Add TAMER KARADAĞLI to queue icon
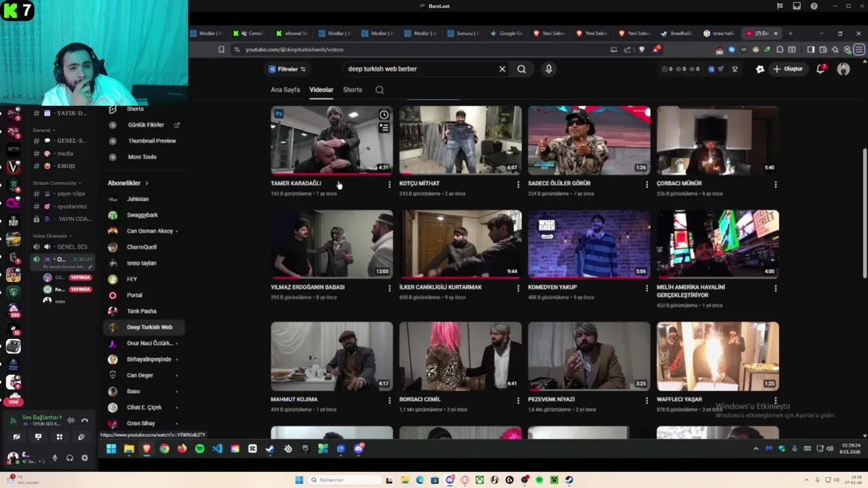The height and width of the screenshot is (488, 868). coord(384,127)
